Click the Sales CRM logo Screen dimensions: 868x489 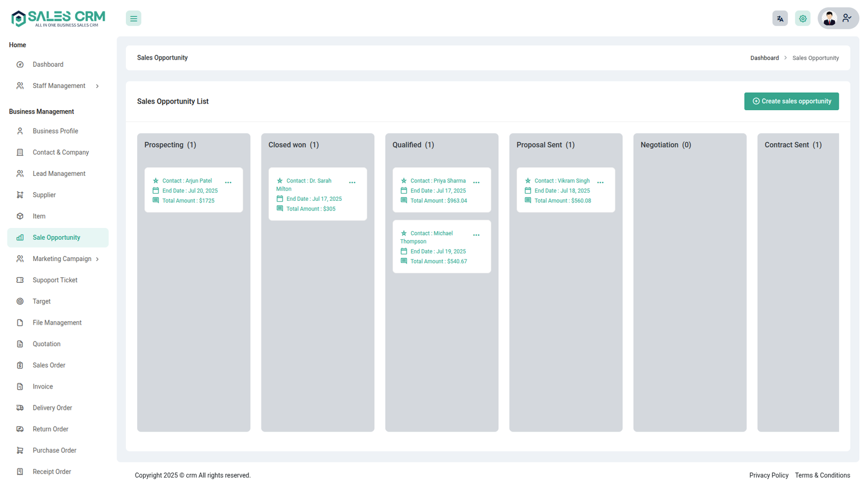tap(58, 18)
